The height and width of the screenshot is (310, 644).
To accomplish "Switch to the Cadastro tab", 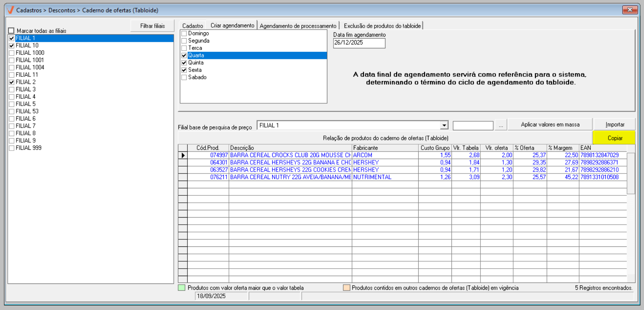I will pyautogui.click(x=193, y=26).
